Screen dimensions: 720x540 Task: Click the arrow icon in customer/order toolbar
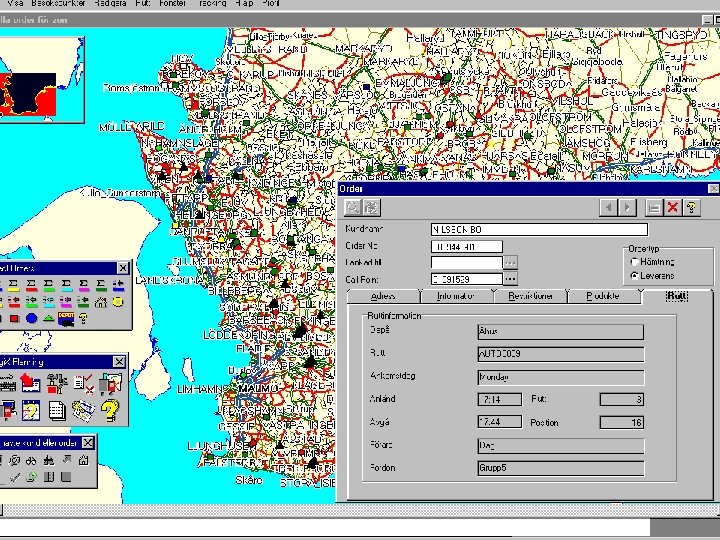pos(66,460)
